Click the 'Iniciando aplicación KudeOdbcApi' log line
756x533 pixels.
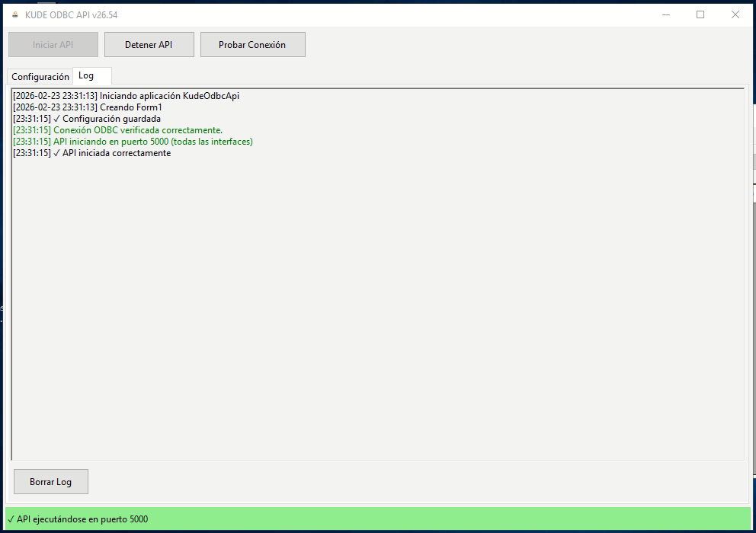(126, 96)
